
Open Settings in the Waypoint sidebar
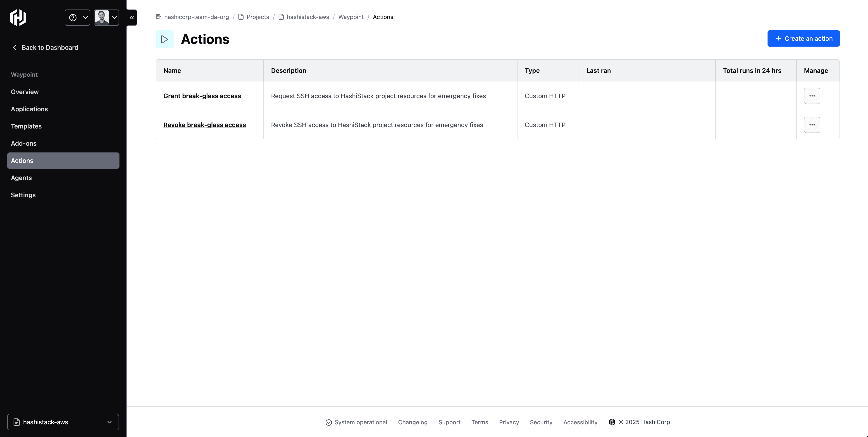(x=23, y=195)
